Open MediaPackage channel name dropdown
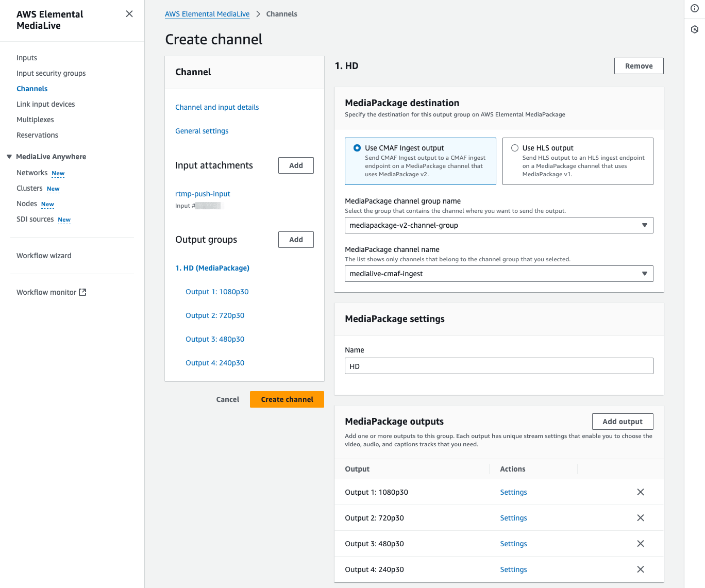The image size is (705, 588). [499, 274]
